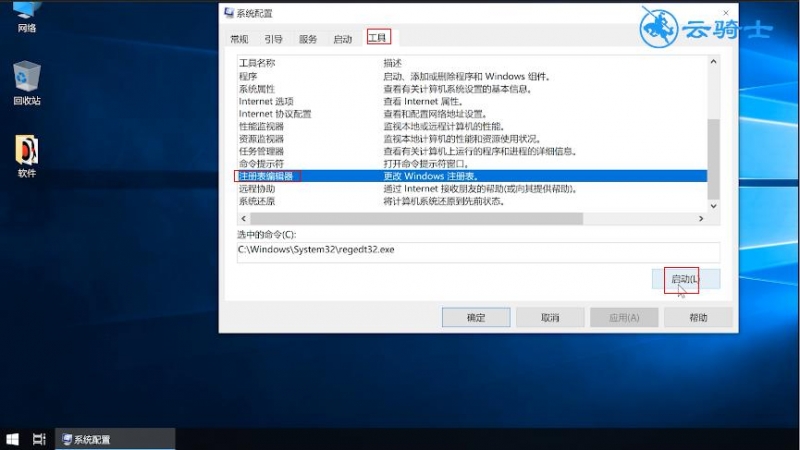Click the 工具名称 column header
The width and height of the screenshot is (800, 450).
point(257,63)
